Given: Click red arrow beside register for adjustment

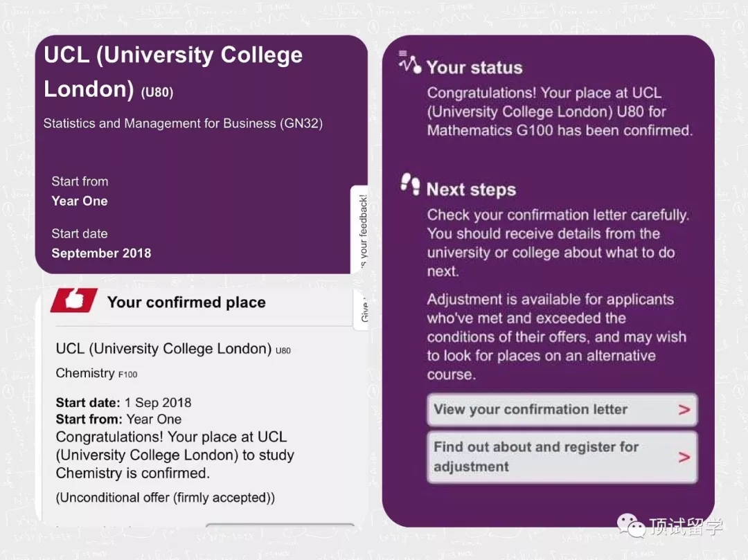Looking at the screenshot, I should coord(684,457).
